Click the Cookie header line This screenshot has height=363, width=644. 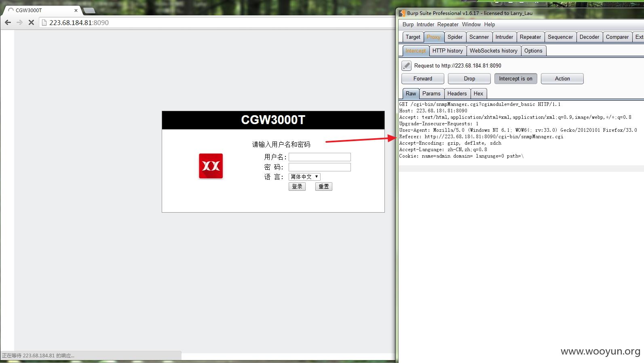click(461, 156)
